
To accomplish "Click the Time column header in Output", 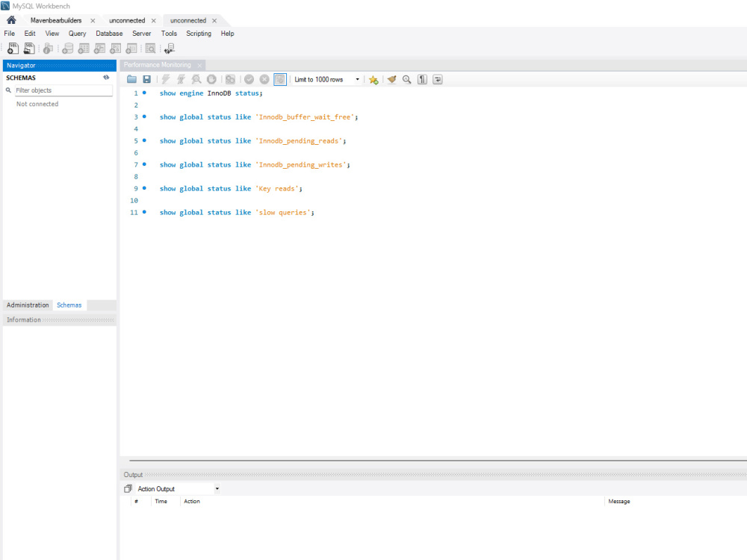I will point(161,501).
